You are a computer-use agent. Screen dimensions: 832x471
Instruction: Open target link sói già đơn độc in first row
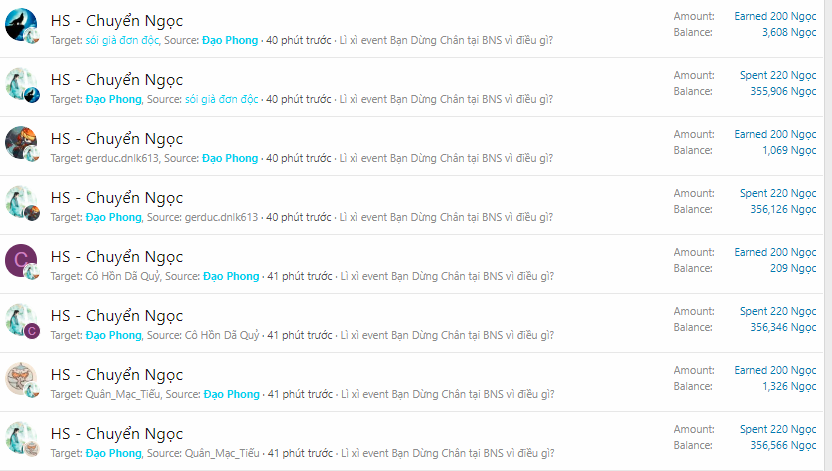(x=122, y=40)
